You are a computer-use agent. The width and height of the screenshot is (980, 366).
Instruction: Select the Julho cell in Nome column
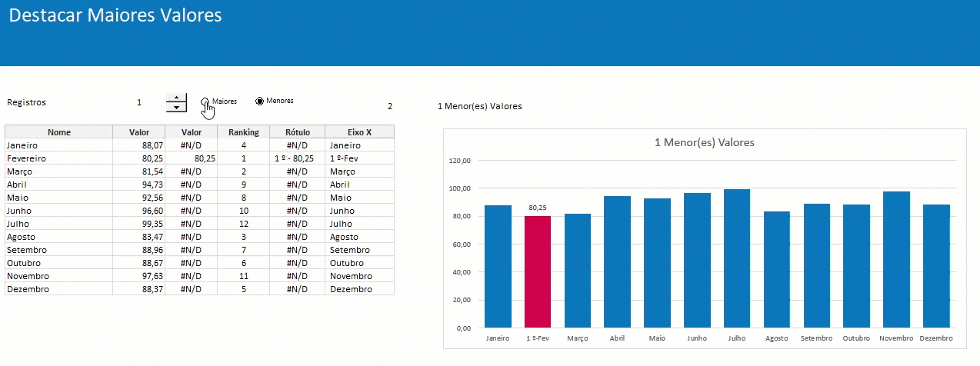(59, 224)
